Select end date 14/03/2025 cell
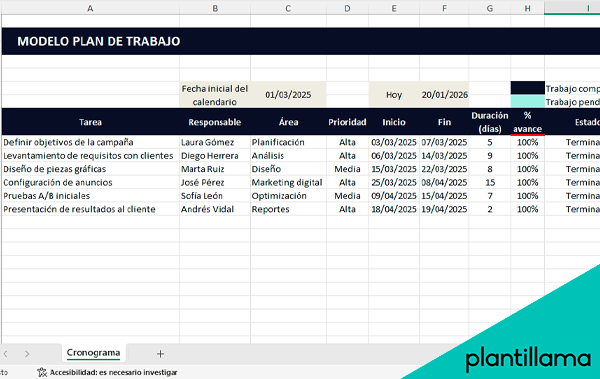The width and height of the screenshot is (600, 379). coord(444,156)
